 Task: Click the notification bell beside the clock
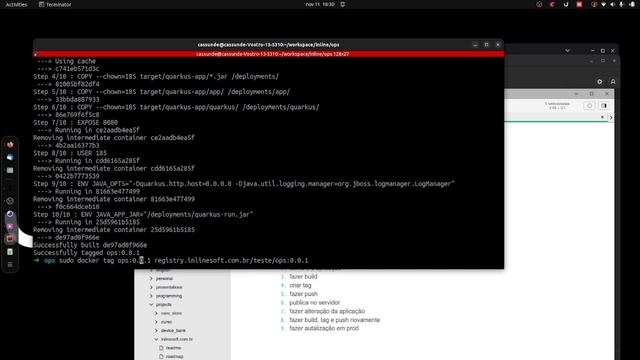(343, 4)
